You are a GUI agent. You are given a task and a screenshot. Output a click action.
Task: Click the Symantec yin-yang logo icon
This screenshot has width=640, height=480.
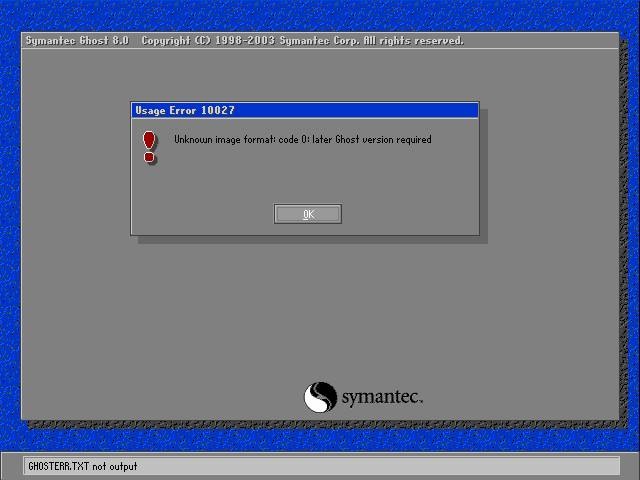(320, 397)
